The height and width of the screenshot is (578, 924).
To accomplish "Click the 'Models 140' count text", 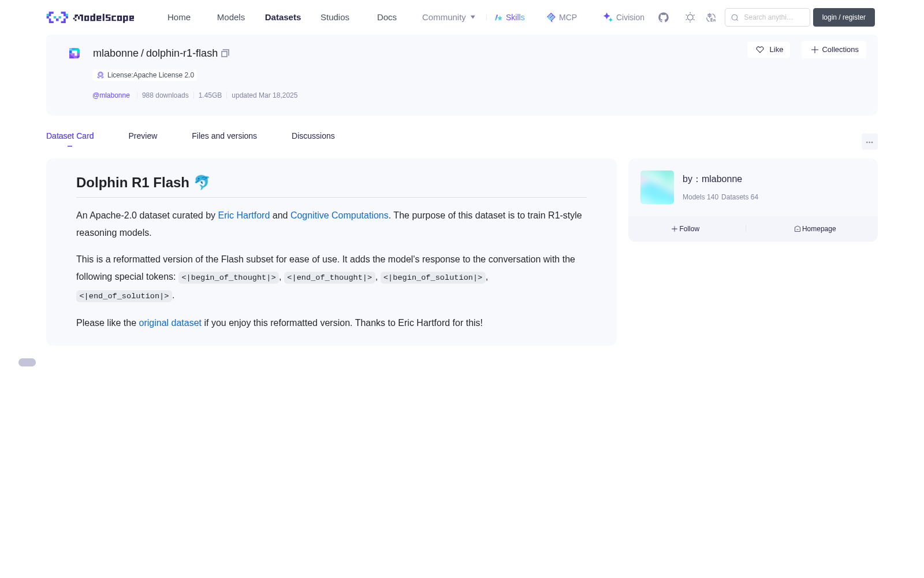I will (701, 197).
